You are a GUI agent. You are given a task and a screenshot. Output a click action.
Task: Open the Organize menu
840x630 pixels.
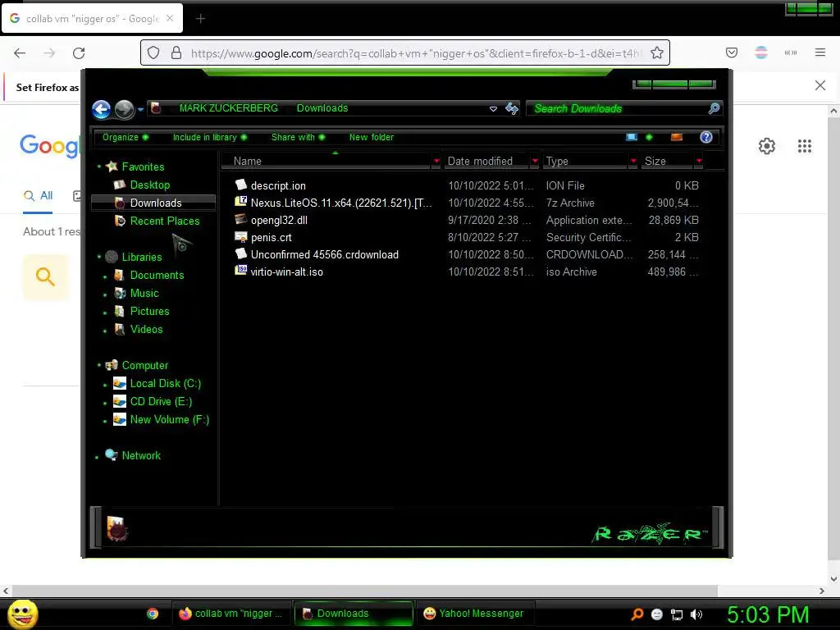[x=126, y=137]
